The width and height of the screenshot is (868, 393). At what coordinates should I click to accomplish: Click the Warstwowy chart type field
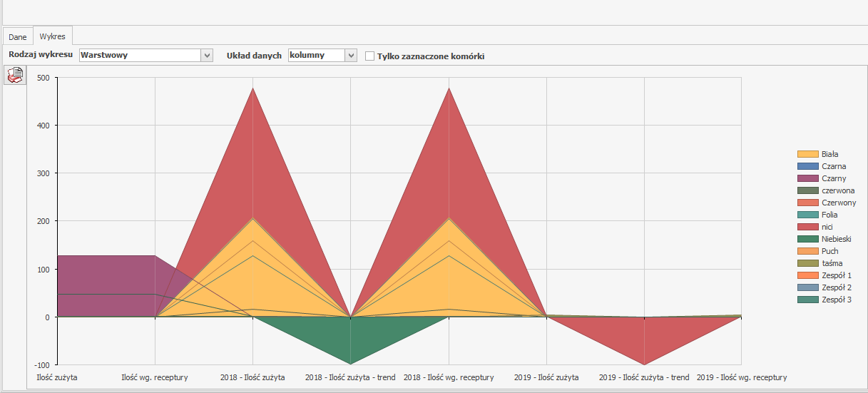pyautogui.click(x=139, y=56)
